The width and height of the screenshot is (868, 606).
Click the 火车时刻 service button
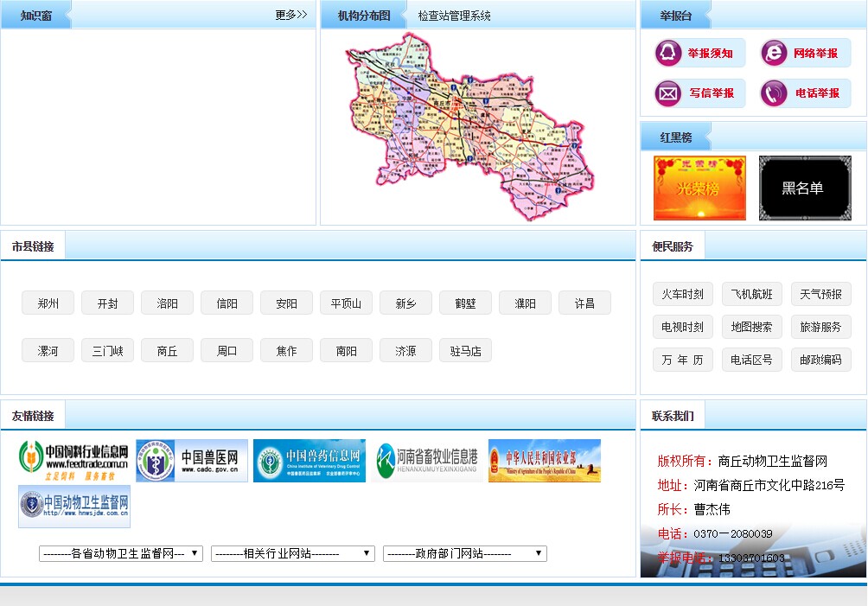coord(682,294)
